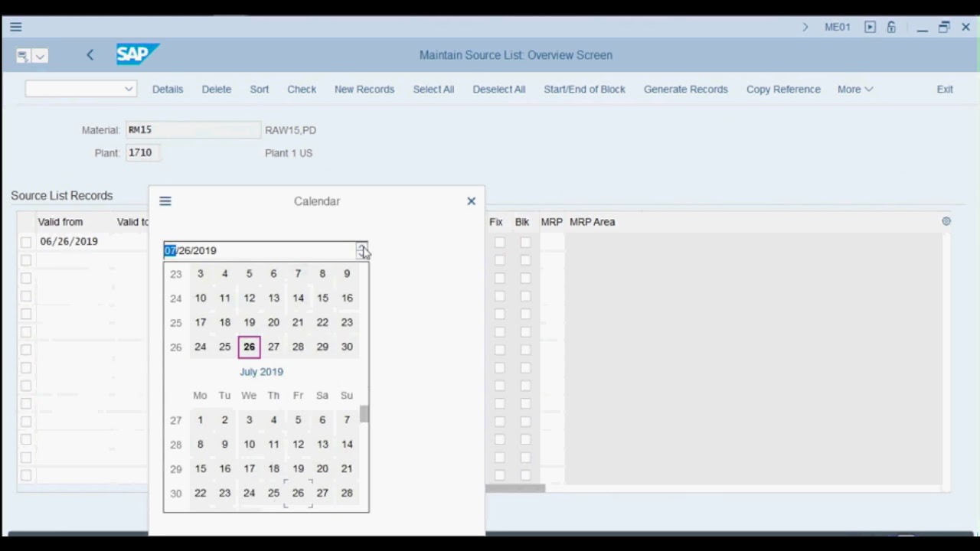Click 06/26/2019 Valid from cell
This screenshot has height=551, width=980.
point(69,242)
